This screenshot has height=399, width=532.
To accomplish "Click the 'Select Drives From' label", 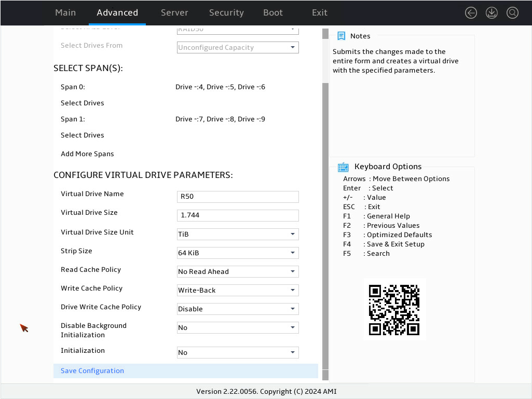I will pyautogui.click(x=91, y=46).
